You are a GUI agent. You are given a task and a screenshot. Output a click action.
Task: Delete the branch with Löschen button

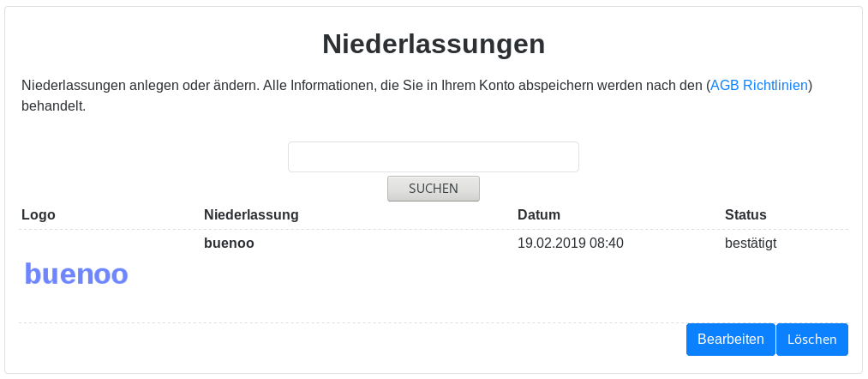click(x=811, y=340)
